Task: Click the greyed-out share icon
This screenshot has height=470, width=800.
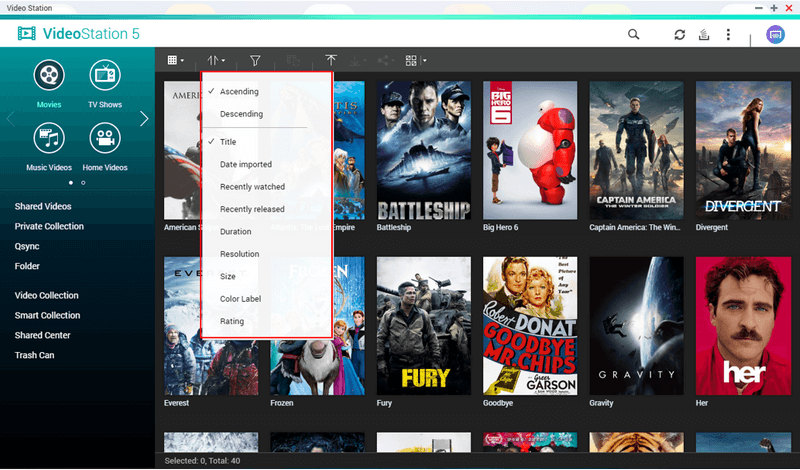Action: 383,61
